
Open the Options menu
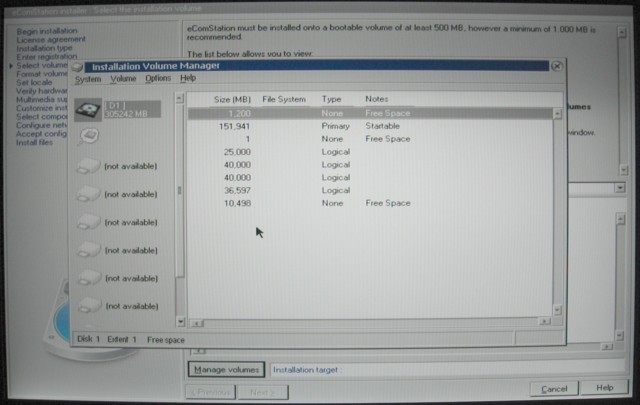pos(158,78)
